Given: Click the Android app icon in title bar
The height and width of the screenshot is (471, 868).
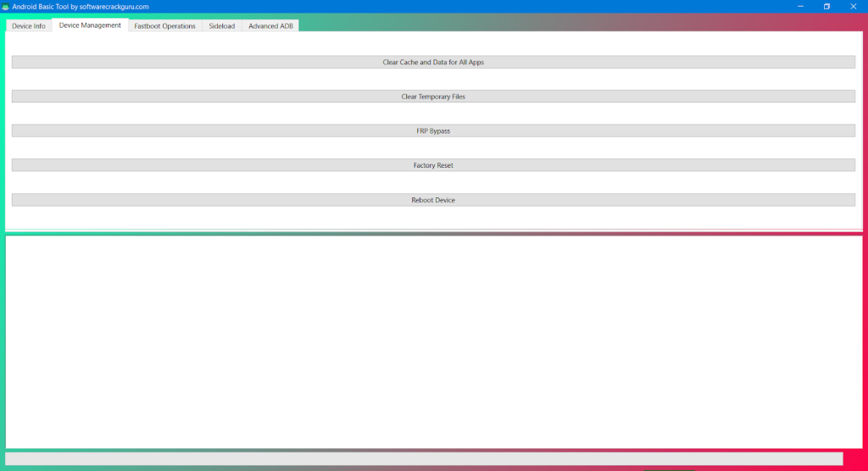Looking at the screenshot, I should (x=6, y=7).
